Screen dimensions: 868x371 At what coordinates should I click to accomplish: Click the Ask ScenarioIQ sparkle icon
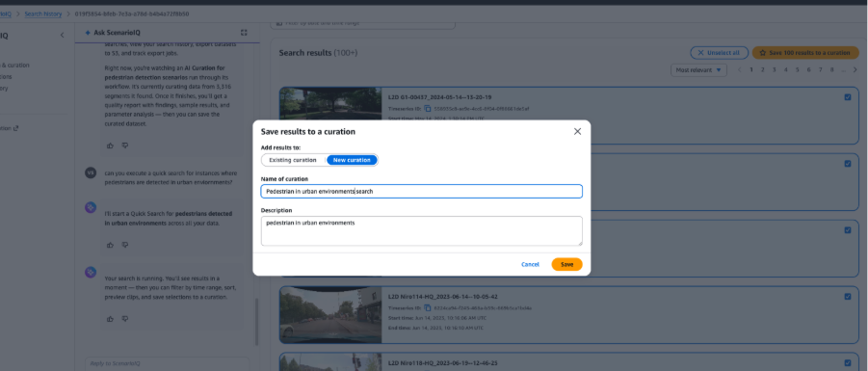[88, 33]
